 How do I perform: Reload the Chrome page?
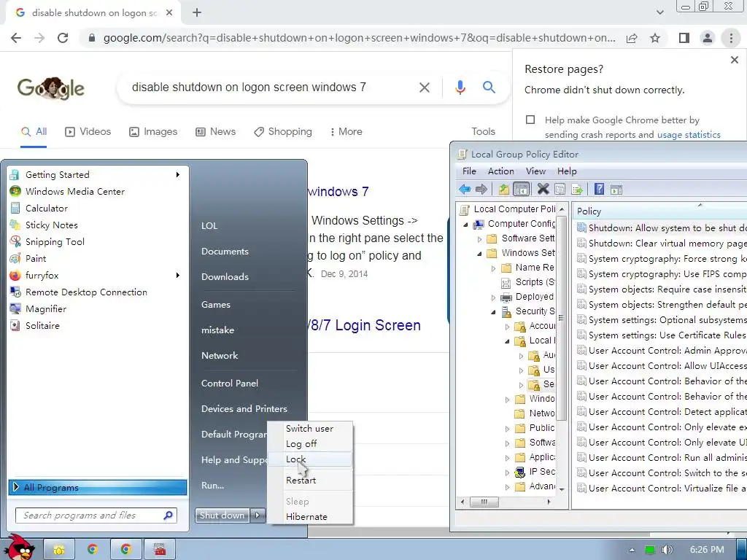tap(63, 38)
